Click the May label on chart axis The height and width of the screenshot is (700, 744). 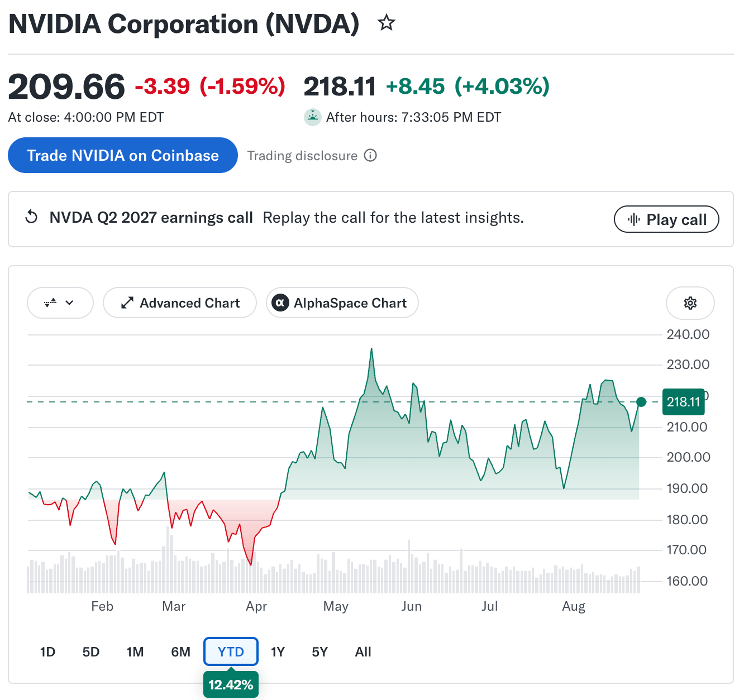[336, 606]
